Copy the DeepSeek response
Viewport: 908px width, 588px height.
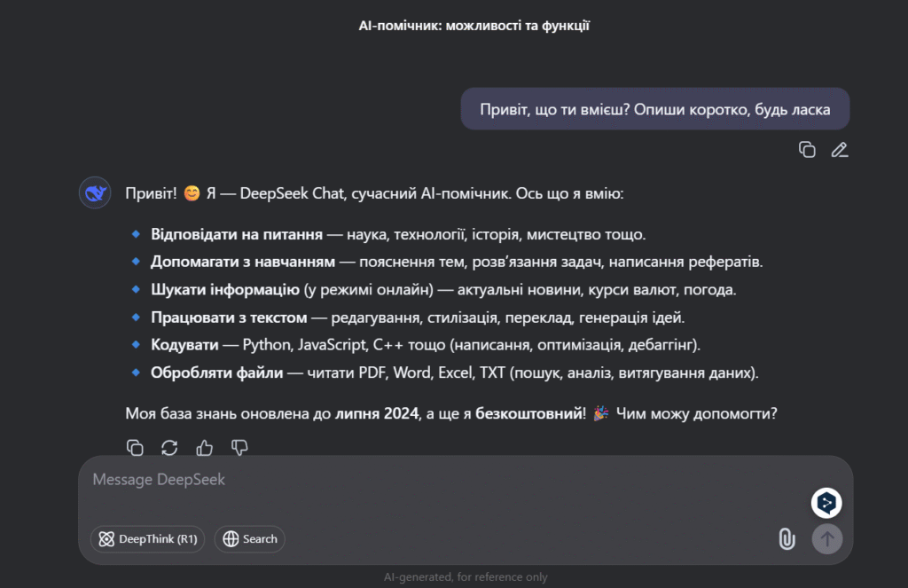(x=135, y=447)
